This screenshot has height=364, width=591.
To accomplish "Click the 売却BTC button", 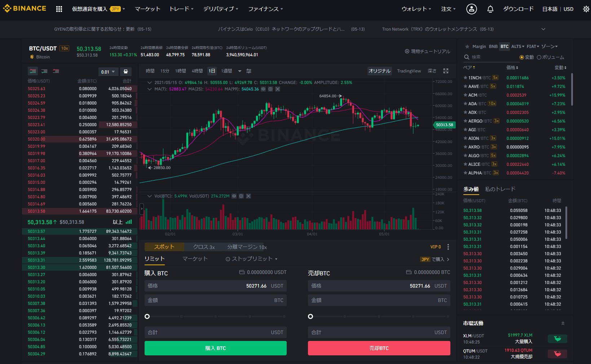I will (x=379, y=348).
